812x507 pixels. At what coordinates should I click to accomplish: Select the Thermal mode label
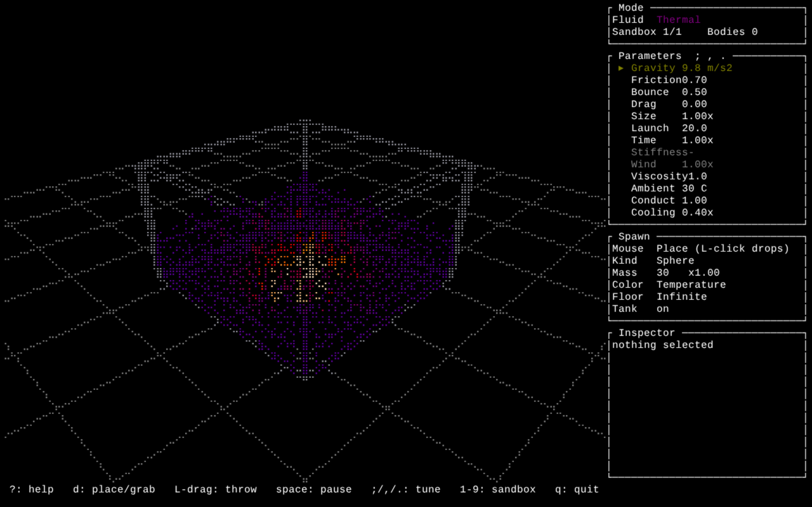(x=678, y=20)
